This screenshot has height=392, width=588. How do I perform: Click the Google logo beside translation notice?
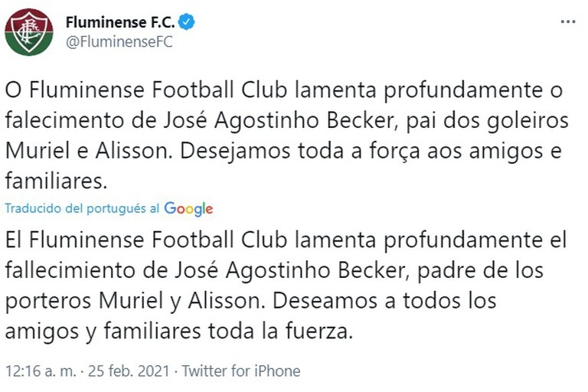pyautogui.click(x=188, y=209)
